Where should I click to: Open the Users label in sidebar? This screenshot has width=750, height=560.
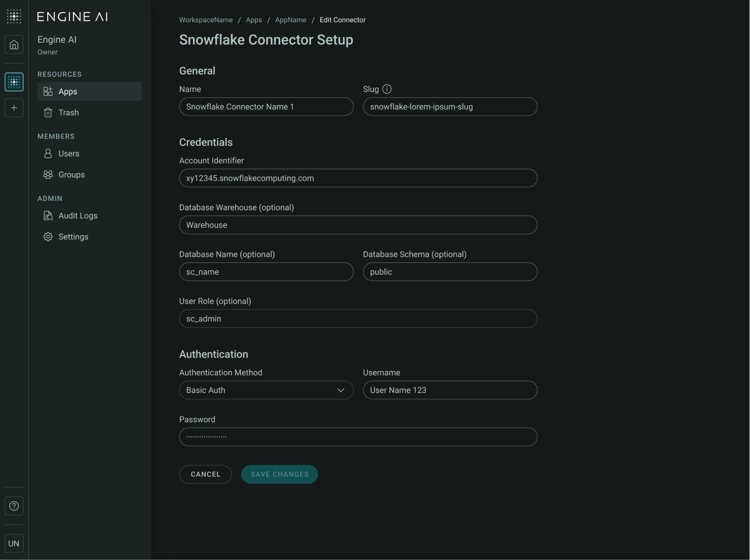pos(69,154)
